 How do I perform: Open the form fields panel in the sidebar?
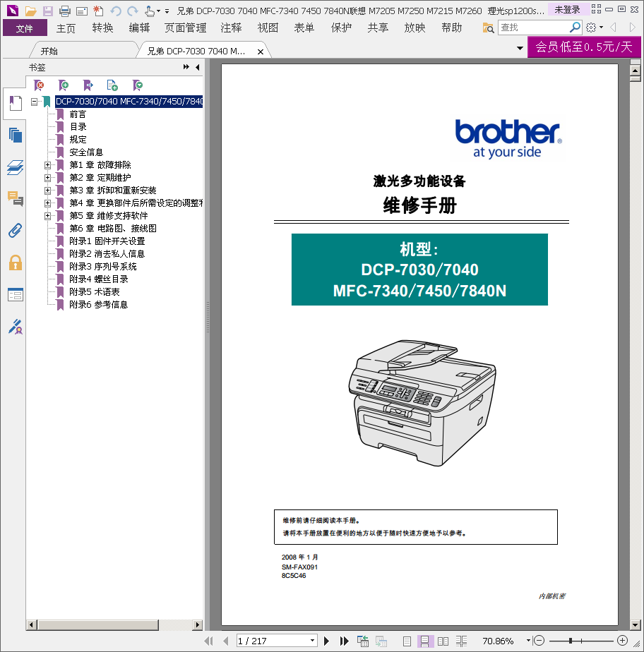tap(16, 295)
